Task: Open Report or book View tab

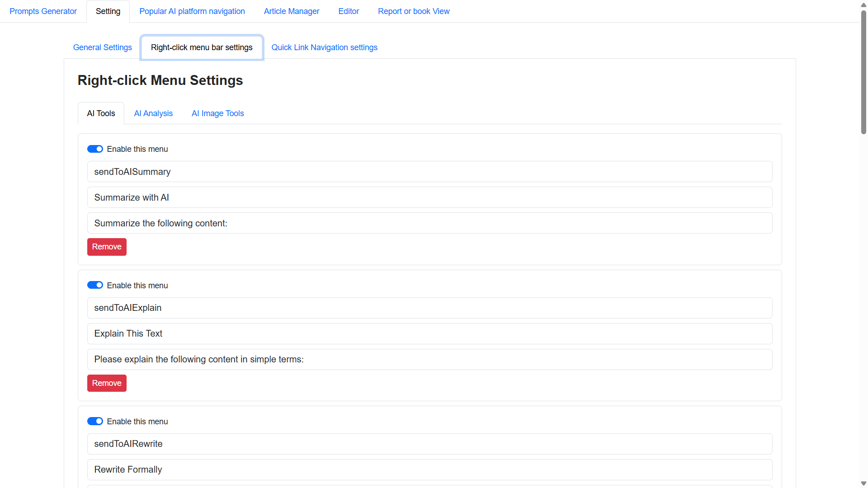Action: pos(413,11)
